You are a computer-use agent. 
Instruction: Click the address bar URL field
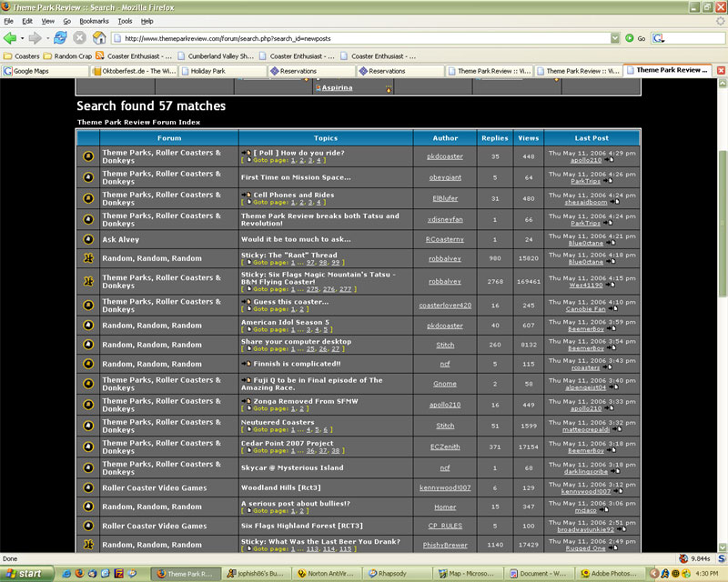click(x=360, y=38)
